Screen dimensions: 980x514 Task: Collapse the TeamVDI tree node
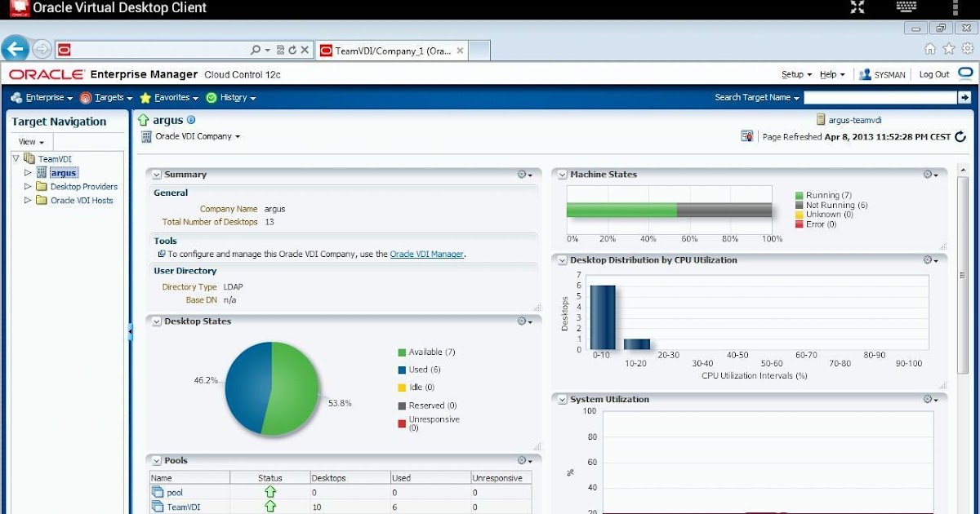(x=16, y=158)
